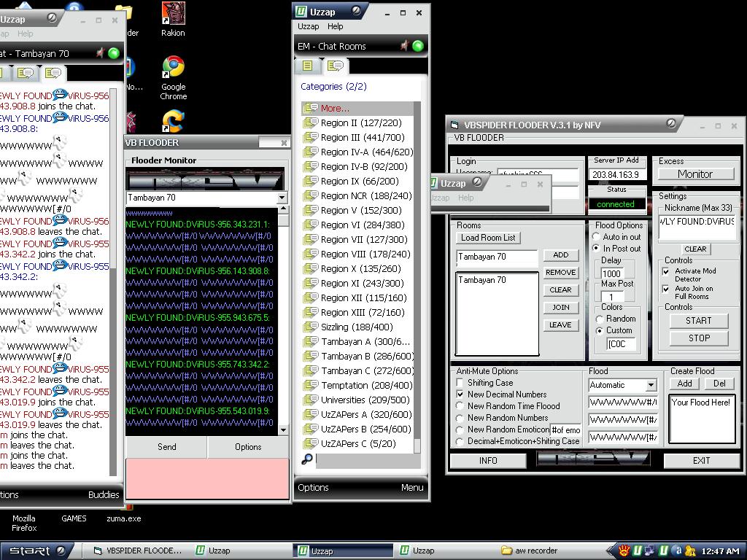
Task: Select In Post out radio option
Action: click(x=595, y=248)
